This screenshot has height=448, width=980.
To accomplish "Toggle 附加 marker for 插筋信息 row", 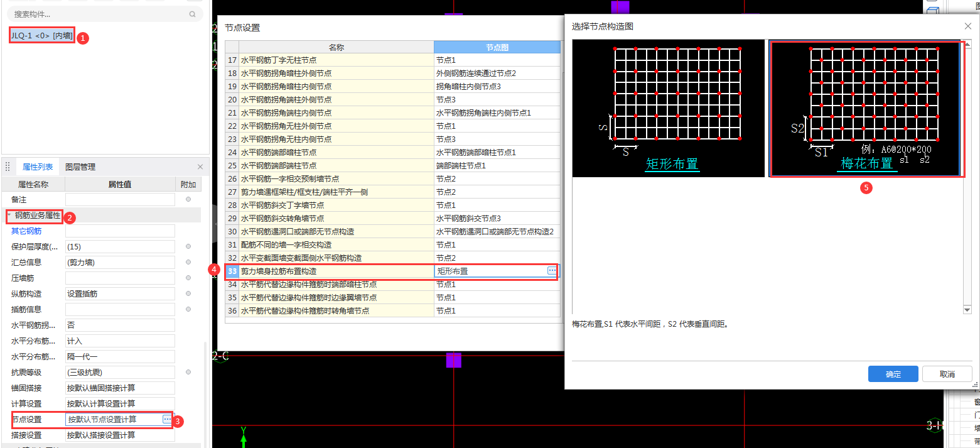I will click(x=188, y=309).
